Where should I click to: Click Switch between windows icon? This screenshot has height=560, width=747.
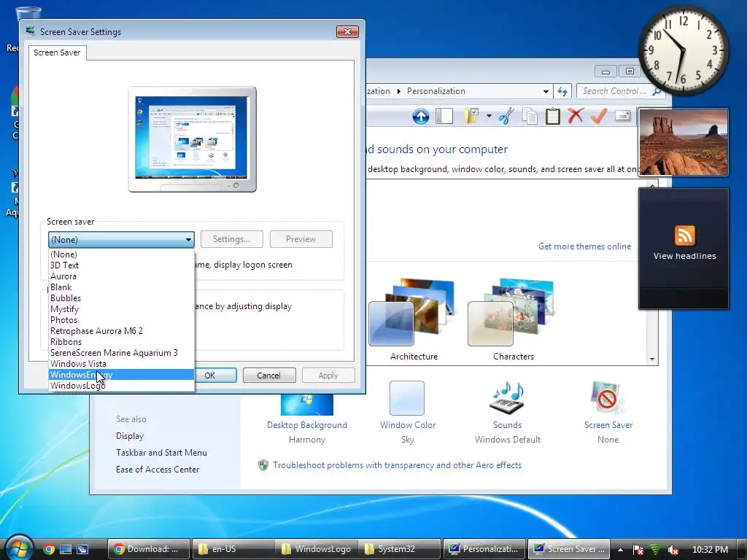(82, 549)
